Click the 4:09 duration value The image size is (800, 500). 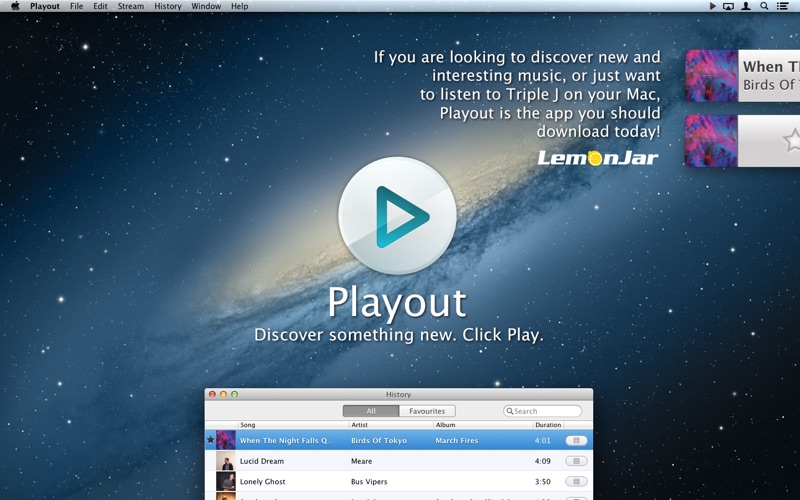click(542, 461)
